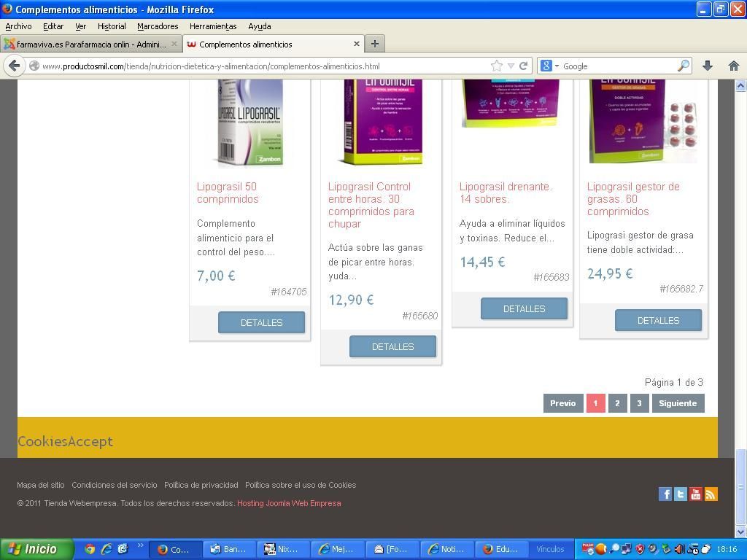
Task: Switch to the Ban... taskbar window
Action: point(229,549)
